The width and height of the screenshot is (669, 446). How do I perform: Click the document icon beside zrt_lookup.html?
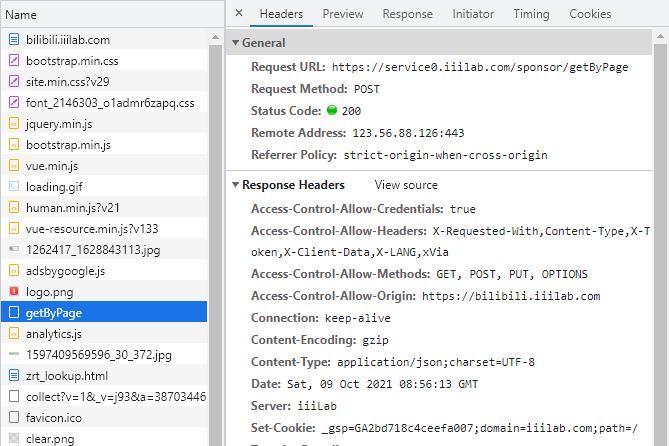[14, 376]
